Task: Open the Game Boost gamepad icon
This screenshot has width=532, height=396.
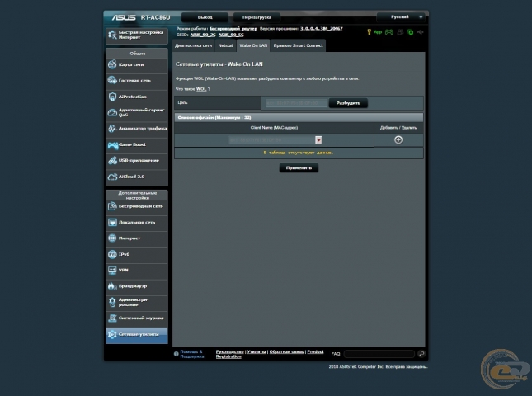Action: [113, 145]
